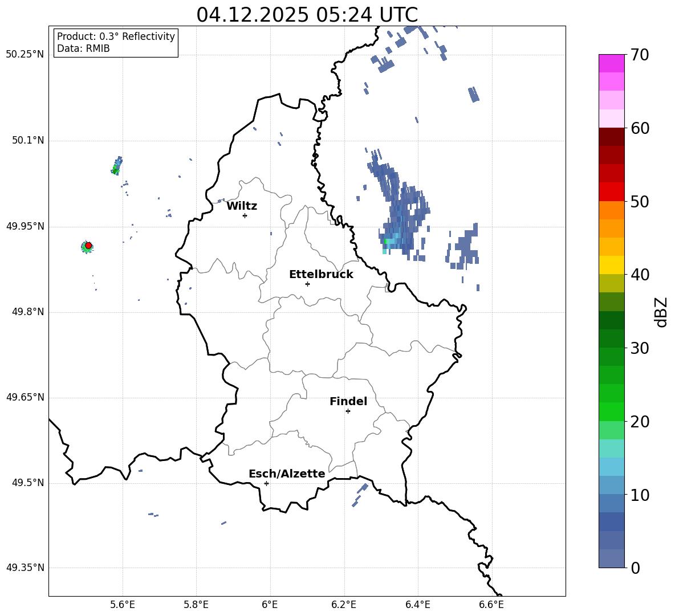Pick the bright green swatch just above 20

[611, 411]
